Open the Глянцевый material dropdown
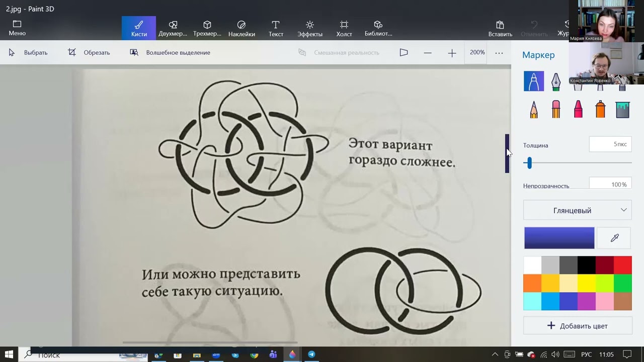 pos(578,210)
